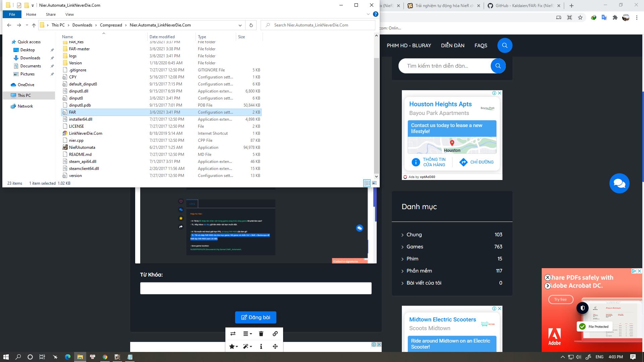Select the installer64.dll file
Screen dimensions: 644x362
[x=80, y=119]
